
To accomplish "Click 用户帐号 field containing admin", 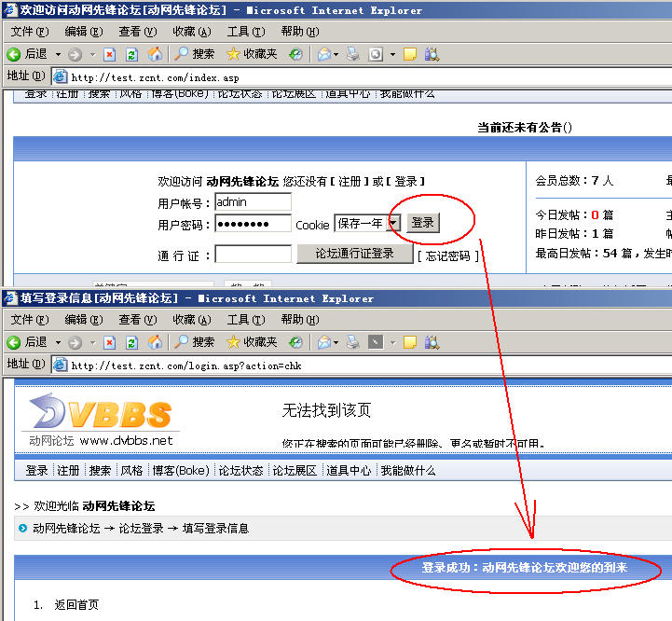I will pyautogui.click(x=253, y=201).
